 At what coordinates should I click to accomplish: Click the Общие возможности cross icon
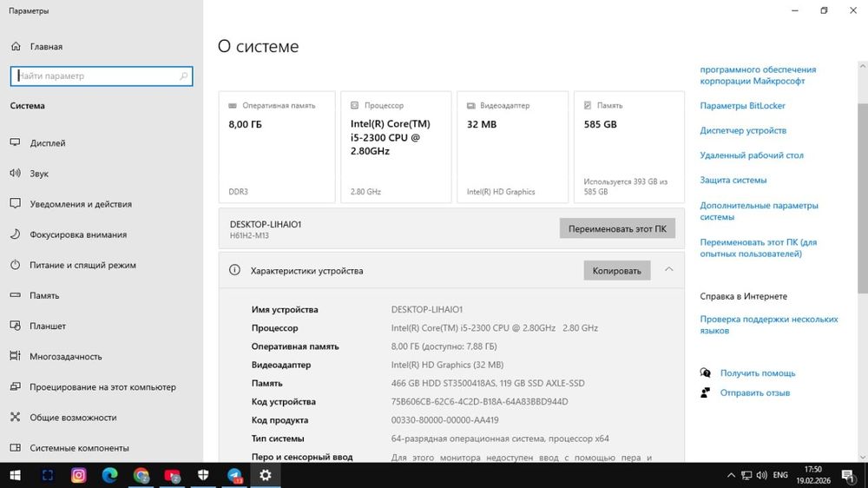tap(15, 417)
